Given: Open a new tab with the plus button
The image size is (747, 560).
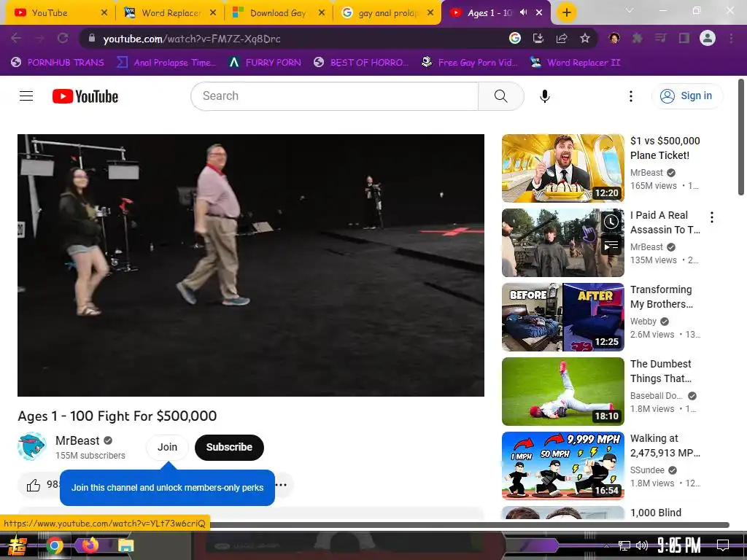Looking at the screenshot, I should click(566, 12).
